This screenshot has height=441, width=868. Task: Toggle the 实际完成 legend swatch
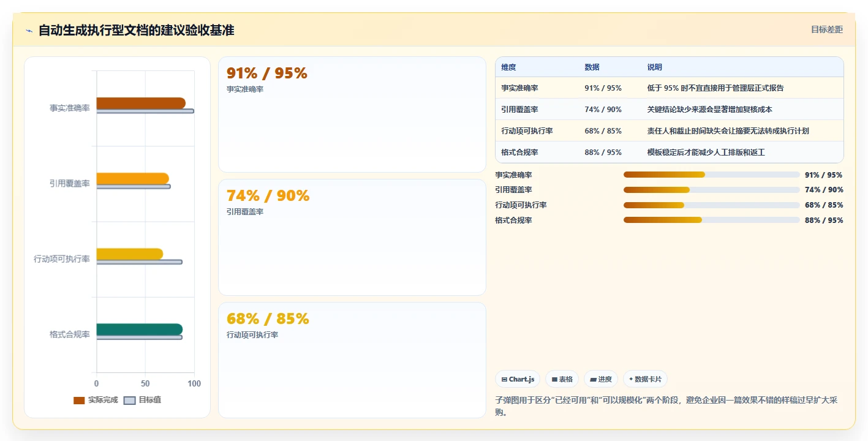click(79, 400)
